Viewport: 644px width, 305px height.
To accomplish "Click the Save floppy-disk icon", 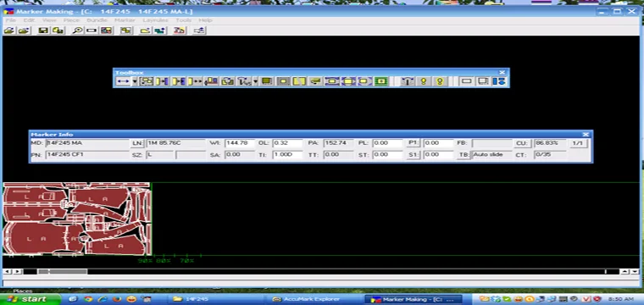I will [x=42, y=30].
